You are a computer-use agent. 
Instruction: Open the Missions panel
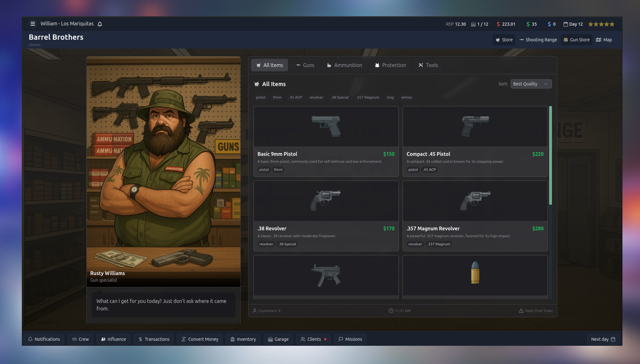(x=350, y=339)
